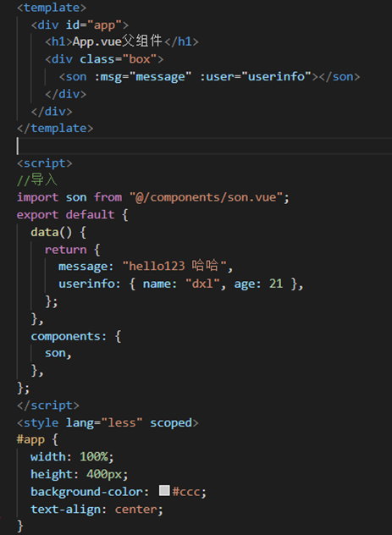Click son identifier in import statement

coord(75,197)
